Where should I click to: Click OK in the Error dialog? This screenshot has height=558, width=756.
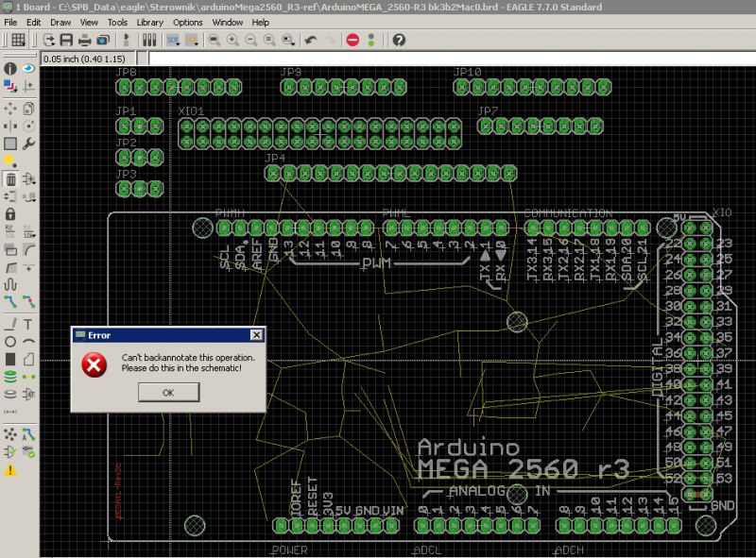(168, 392)
